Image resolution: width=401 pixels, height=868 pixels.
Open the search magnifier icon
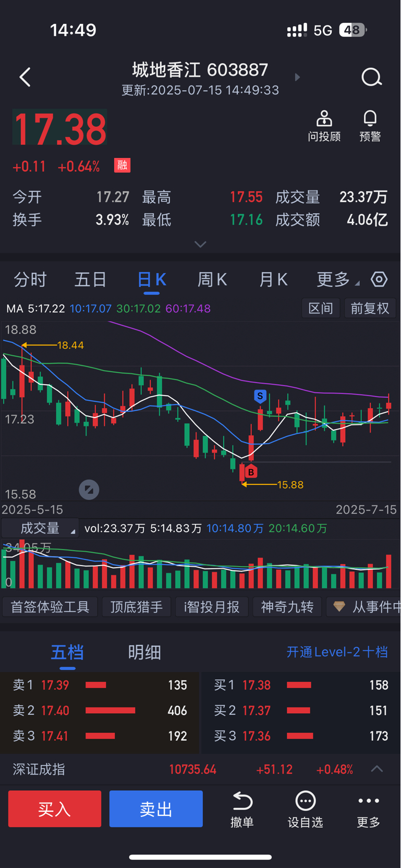372,77
